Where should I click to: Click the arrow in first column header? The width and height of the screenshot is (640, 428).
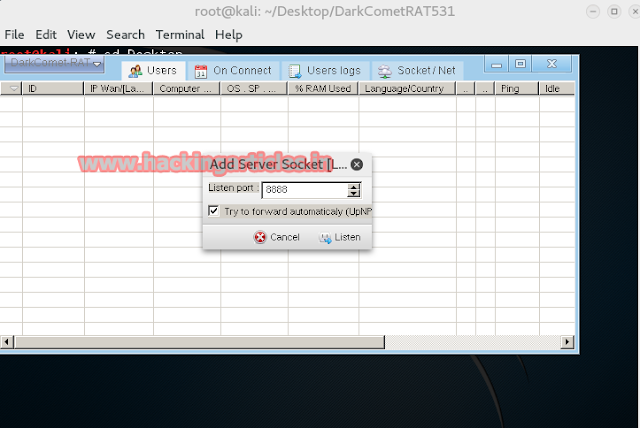14,89
